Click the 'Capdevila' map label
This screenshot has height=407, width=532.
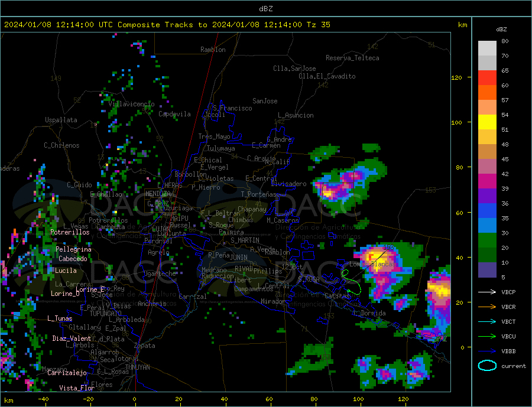[x=174, y=114]
